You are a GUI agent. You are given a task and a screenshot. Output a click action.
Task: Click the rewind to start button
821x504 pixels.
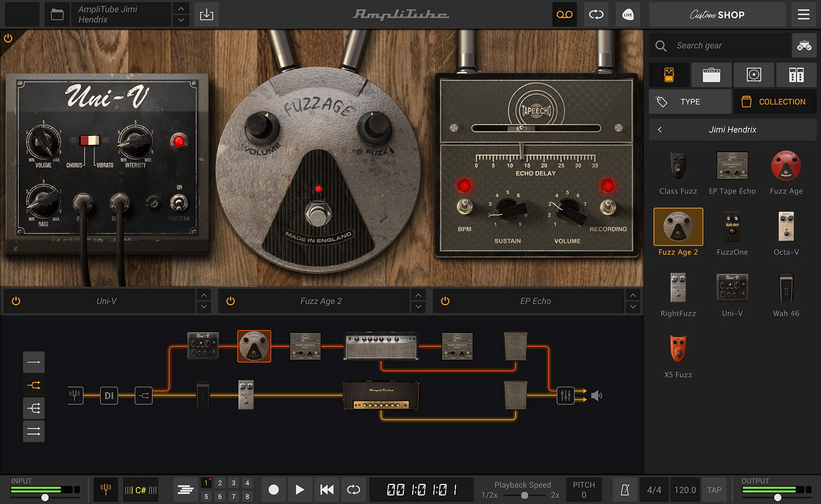326,489
